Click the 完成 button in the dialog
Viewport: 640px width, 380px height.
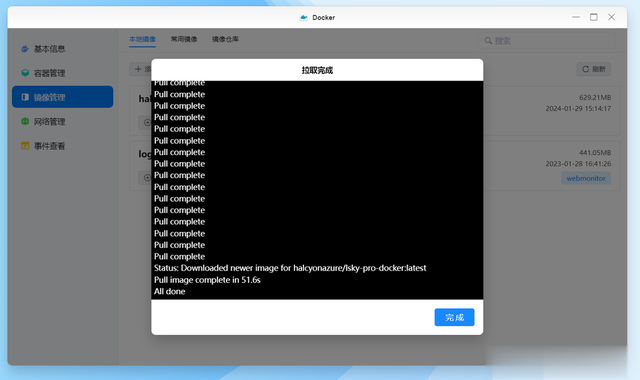pyautogui.click(x=454, y=317)
